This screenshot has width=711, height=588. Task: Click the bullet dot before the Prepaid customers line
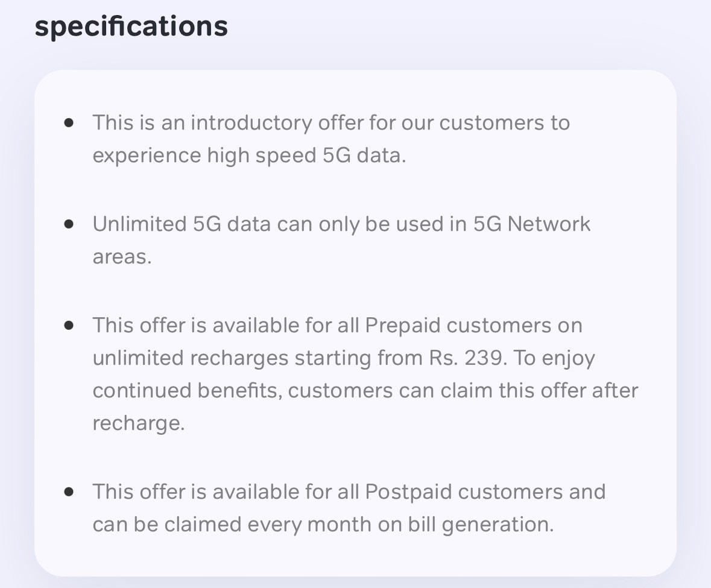[x=69, y=325]
